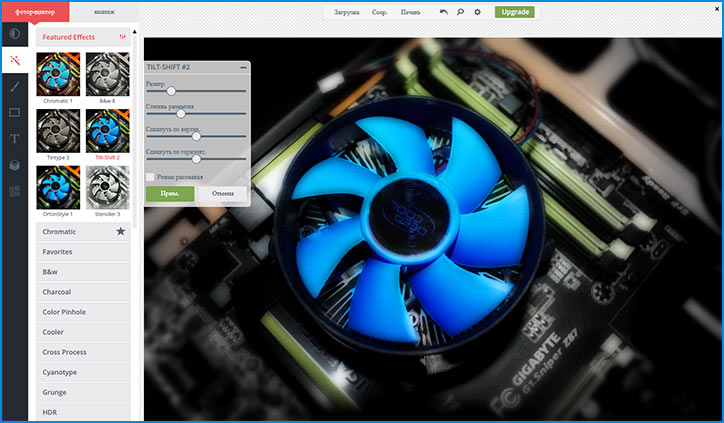Click the undo arrow in top toolbar
724x423 pixels.
[x=444, y=12]
